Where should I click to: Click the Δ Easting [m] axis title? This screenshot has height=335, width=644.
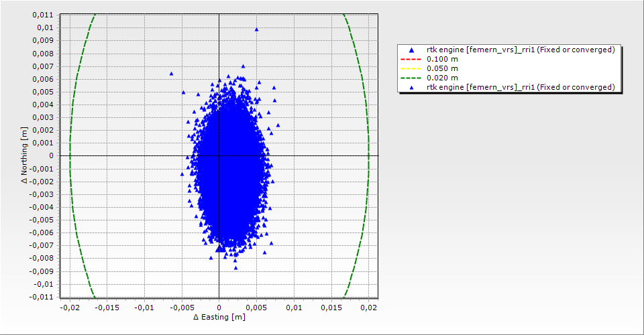219,317
